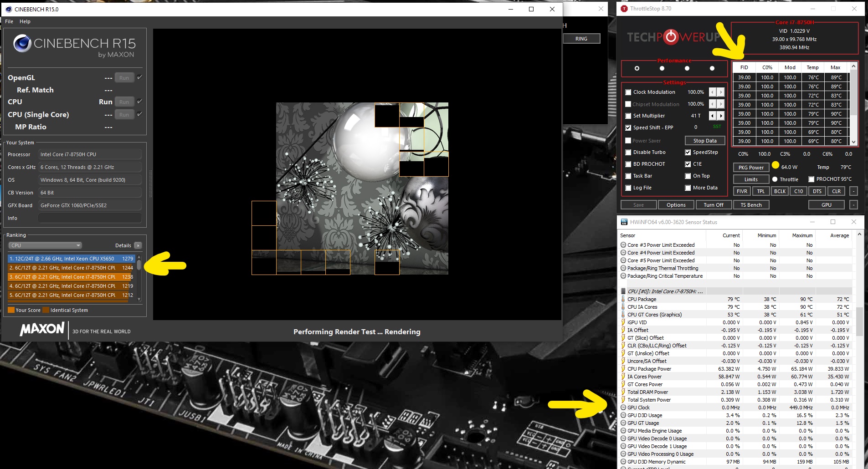Viewport: 868px width, 469px height.
Task: Open the Help menu in Cinebench
Action: pos(25,21)
